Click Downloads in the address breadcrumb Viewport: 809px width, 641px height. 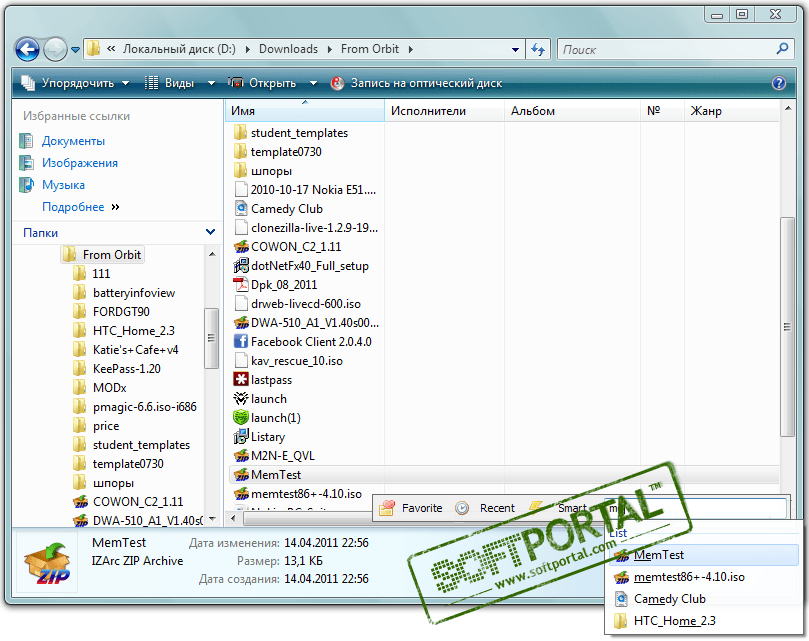(x=288, y=49)
